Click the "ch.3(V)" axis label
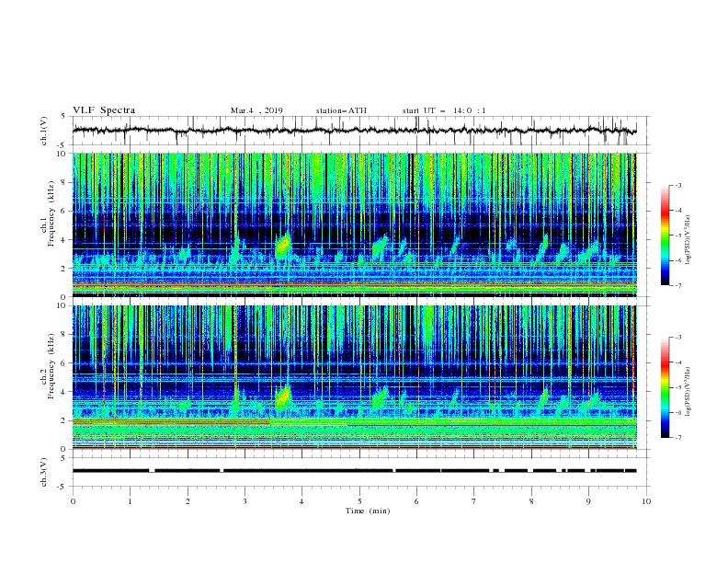 coord(44,473)
